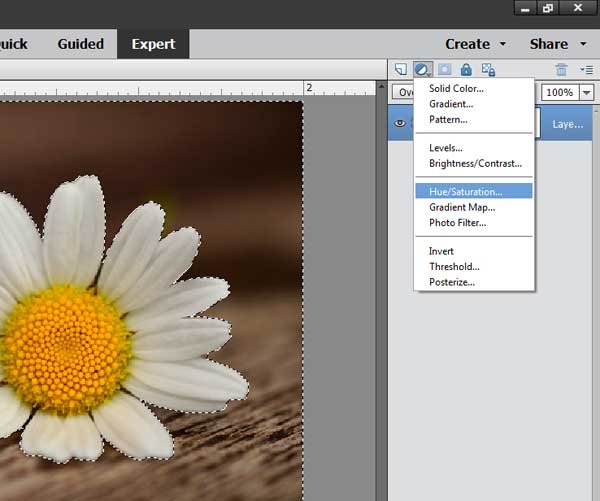Viewport: 600px width, 501px height.
Task: Select the Laye... layer name
Action: tap(567, 124)
